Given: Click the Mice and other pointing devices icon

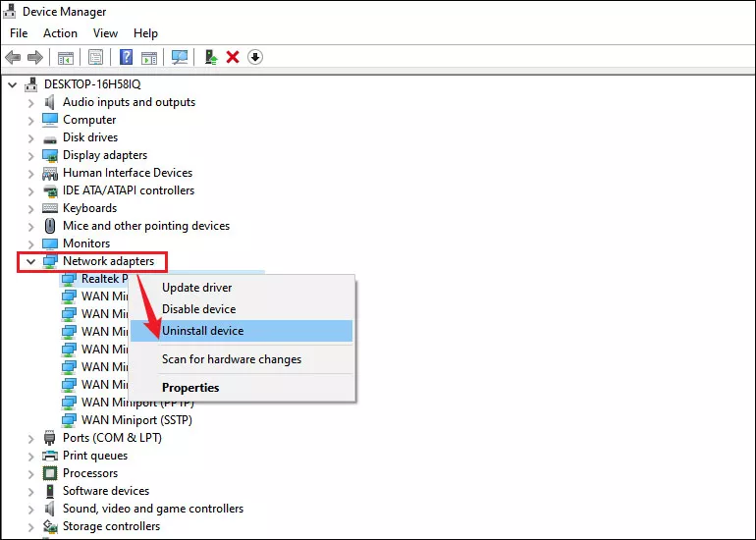Looking at the screenshot, I should [x=50, y=226].
